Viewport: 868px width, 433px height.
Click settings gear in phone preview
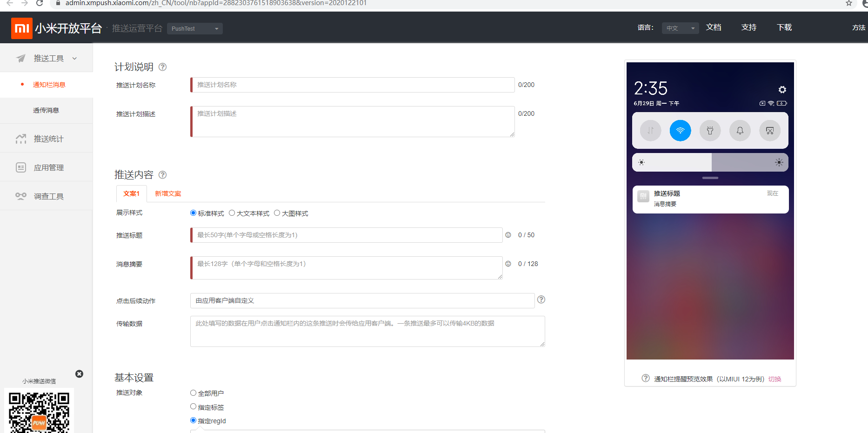782,90
